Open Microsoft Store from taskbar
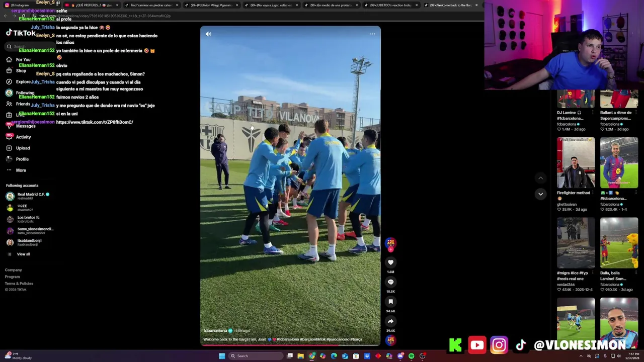This screenshot has width=644, height=362. coord(356,356)
